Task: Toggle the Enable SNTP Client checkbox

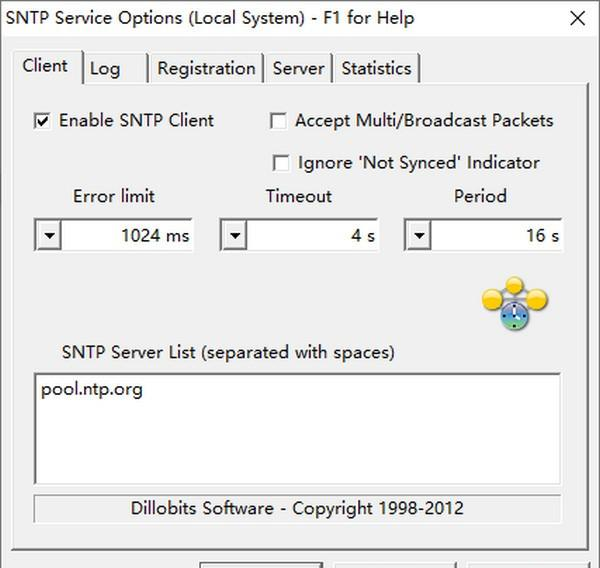Action: coord(42,121)
